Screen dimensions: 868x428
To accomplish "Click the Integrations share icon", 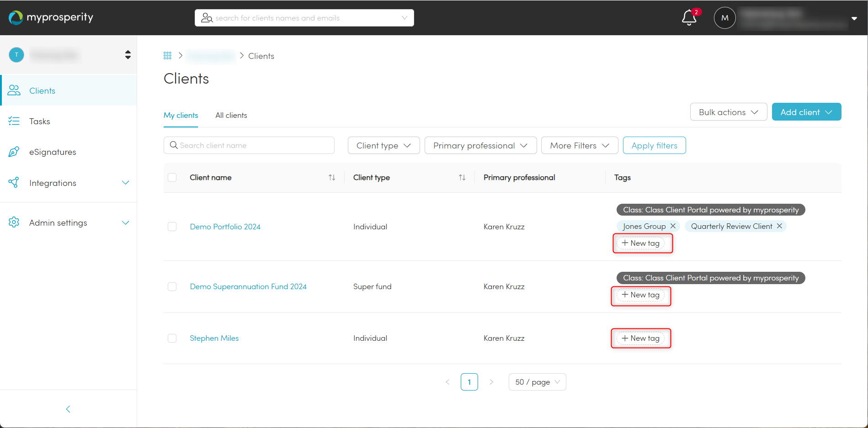I will (x=14, y=183).
